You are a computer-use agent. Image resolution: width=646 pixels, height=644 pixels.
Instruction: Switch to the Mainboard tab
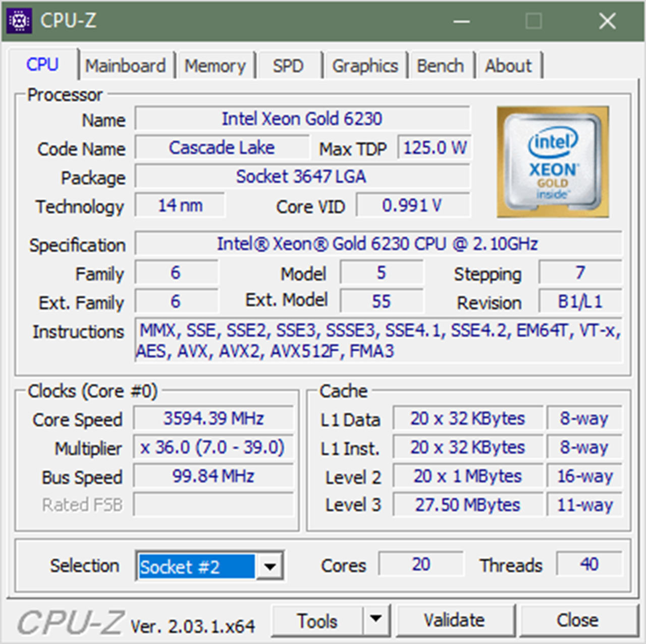pyautogui.click(x=125, y=66)
